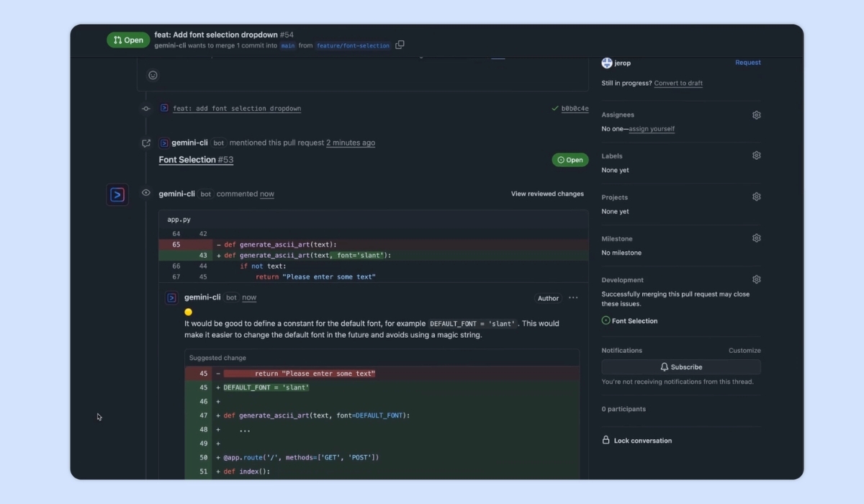Click gemini-cli avatar in mentioned event
Viewport: 864px width, 504px height.
coord(164,143)
